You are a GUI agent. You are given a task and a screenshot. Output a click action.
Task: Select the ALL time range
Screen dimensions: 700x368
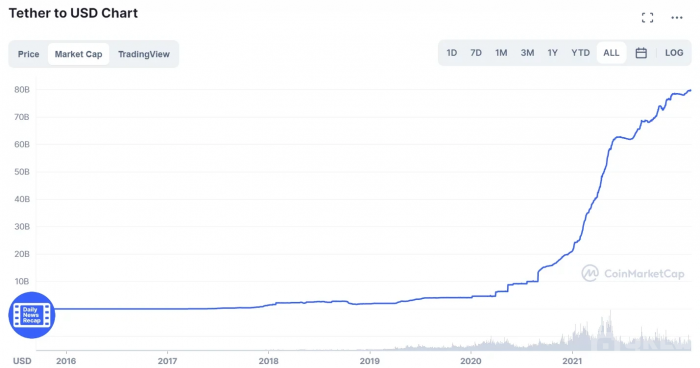point(611,53)
